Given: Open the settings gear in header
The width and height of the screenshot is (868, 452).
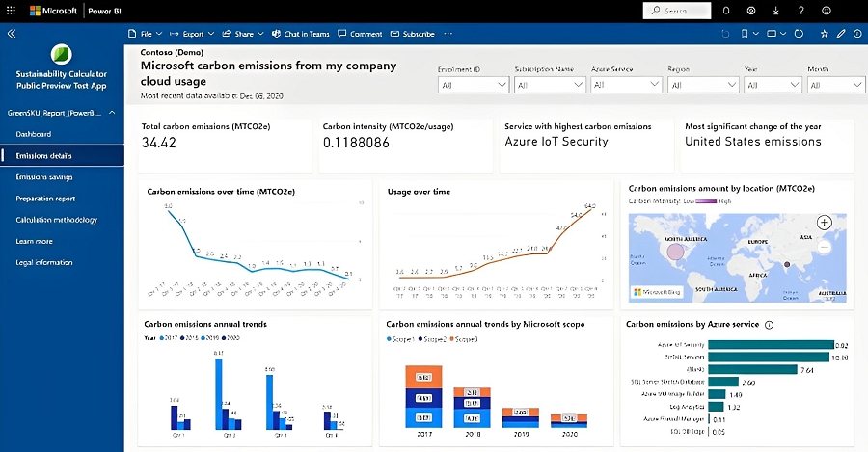Looking at the screenshot, I should coord(751,11).
